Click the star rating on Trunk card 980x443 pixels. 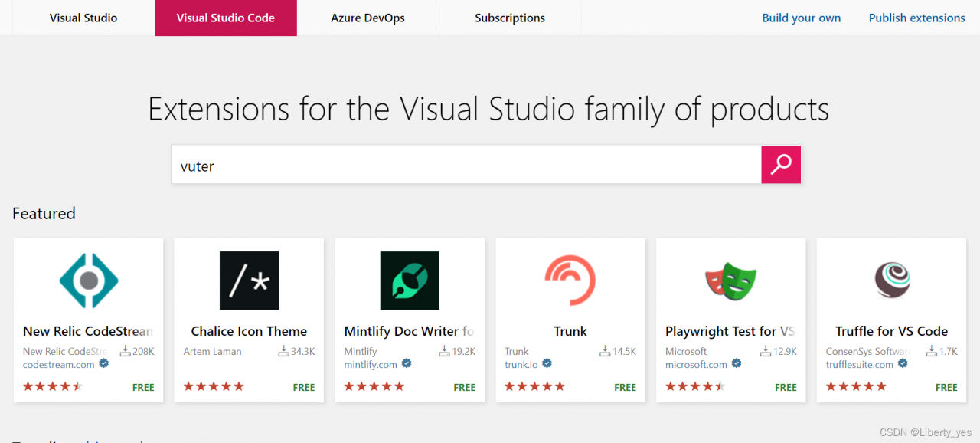click(x=534, y=386)
